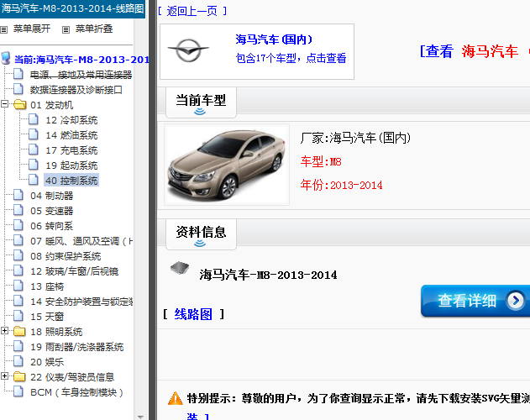Image resolution: width=530 pixels, height=420 pixels.
Task: Click the 厂家:海马汽车(国内) text
Action: pyautogui.click(x=355, y=138)
